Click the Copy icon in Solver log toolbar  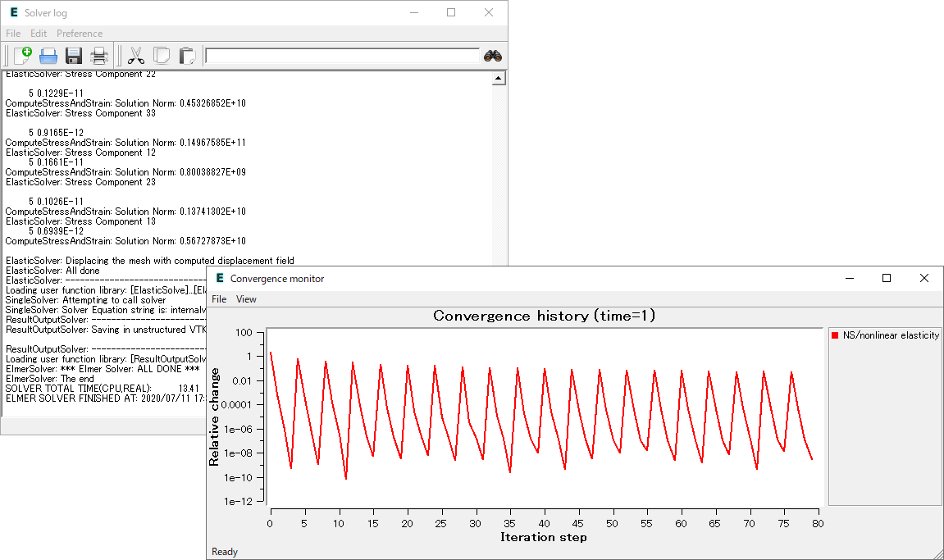tap(162, 56)
